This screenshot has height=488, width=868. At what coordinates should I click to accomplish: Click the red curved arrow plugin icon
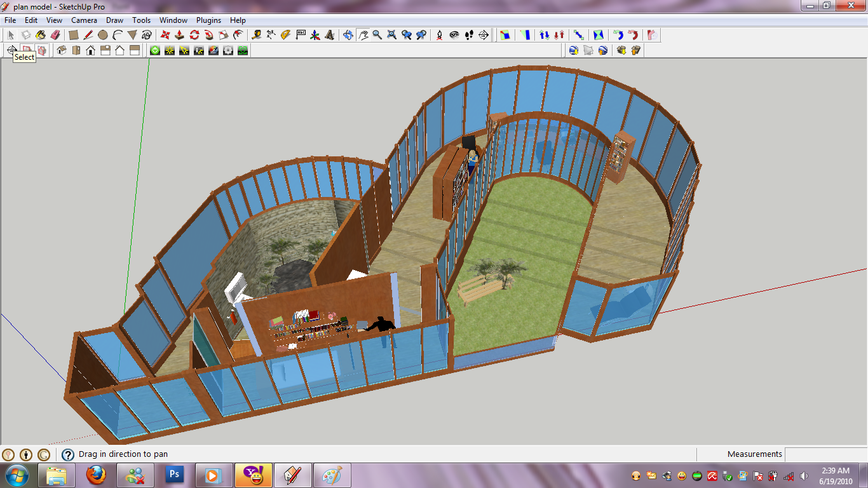(633, 35)
